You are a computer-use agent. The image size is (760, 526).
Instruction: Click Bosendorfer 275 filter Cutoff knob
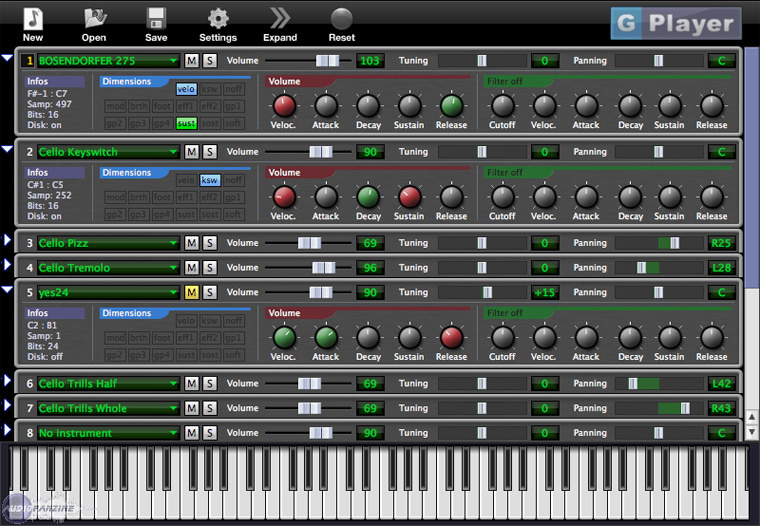(503, 106)
